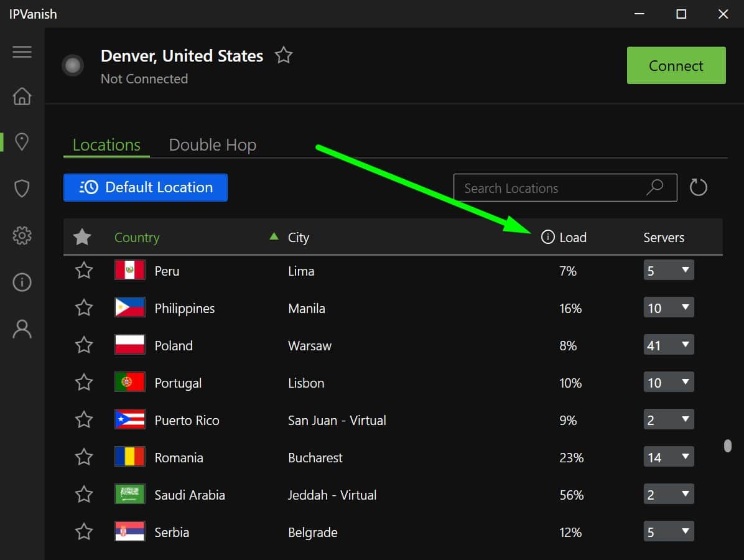The width and height of the screenshot is (744, 560).
Task: Open the shield protection icon
Action: click(x=22, y=189)
